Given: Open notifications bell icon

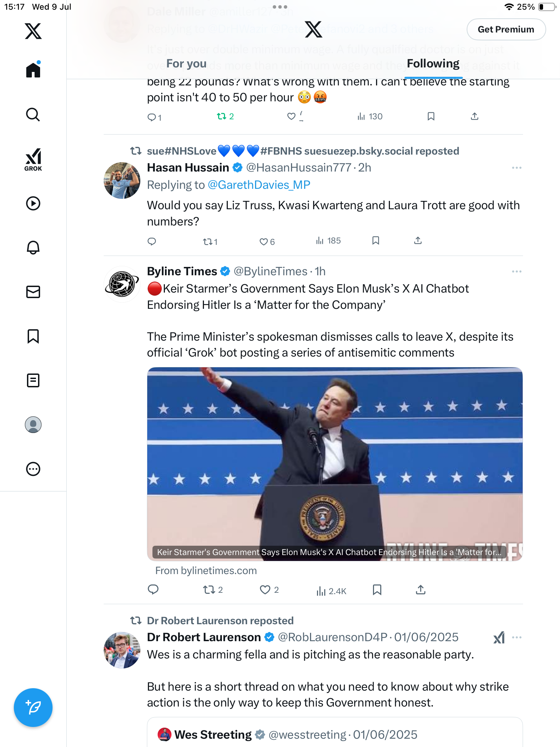Looking at the screenshot, I should pos(33,247).
